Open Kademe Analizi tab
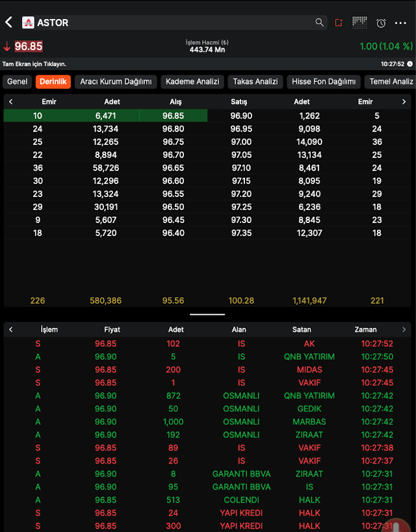This screenshot has height=532, width=416. (192, 82)
